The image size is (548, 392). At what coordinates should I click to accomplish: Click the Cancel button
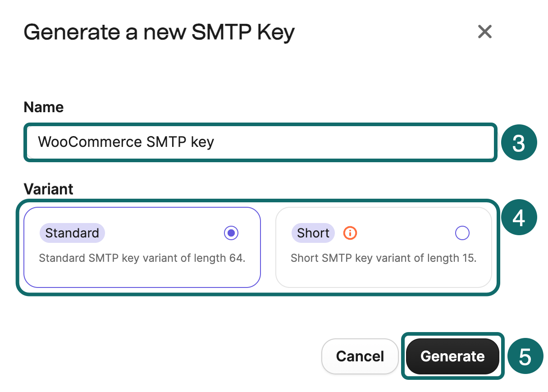(360, 356)
